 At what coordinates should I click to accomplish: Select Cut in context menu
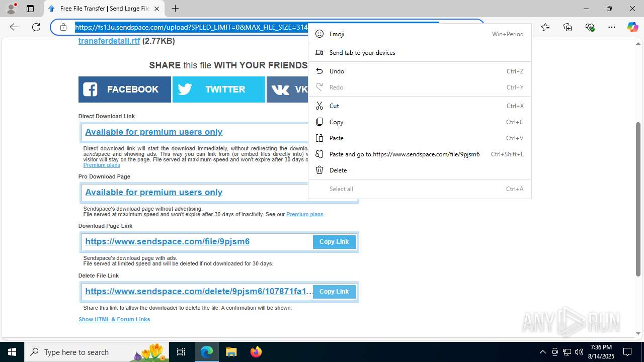point(420,106)
